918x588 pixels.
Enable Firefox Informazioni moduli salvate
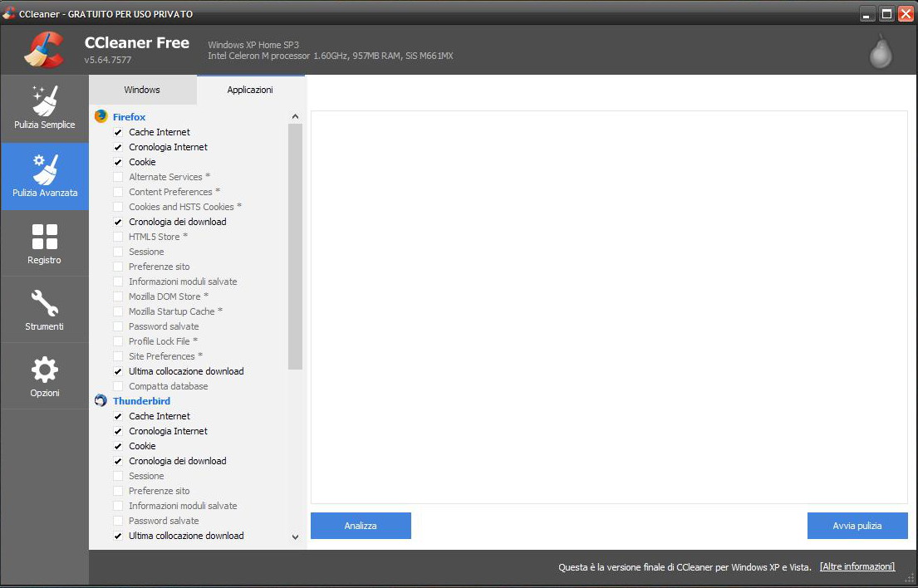coord(118,282)
